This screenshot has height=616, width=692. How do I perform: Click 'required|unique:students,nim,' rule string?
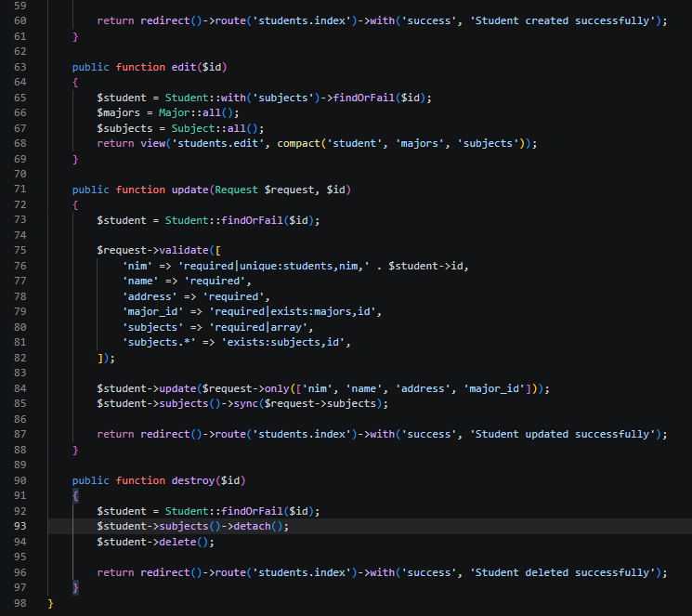click(274, 266)
